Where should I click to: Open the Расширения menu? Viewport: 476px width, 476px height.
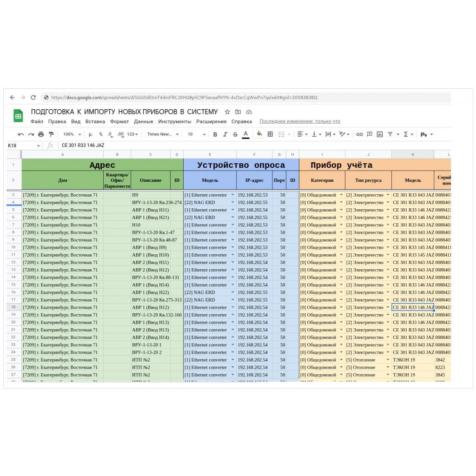click(212, 121)
